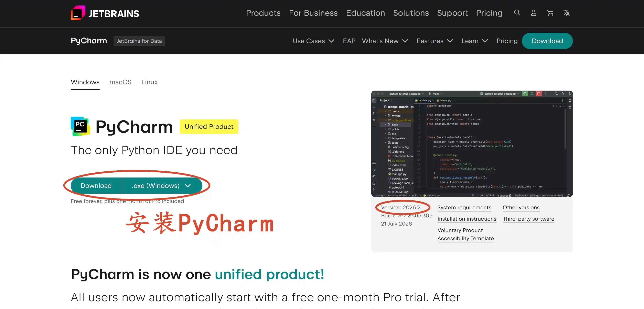Select the Linux tab
Screen dimensions: 644x309
[x=149, y=82]
